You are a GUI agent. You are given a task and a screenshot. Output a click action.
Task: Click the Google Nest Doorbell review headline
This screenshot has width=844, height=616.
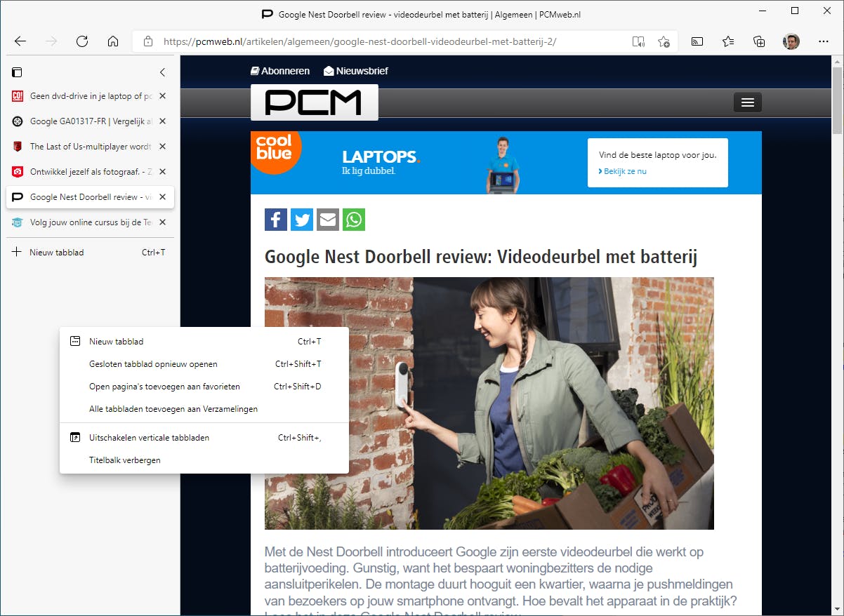481,257
